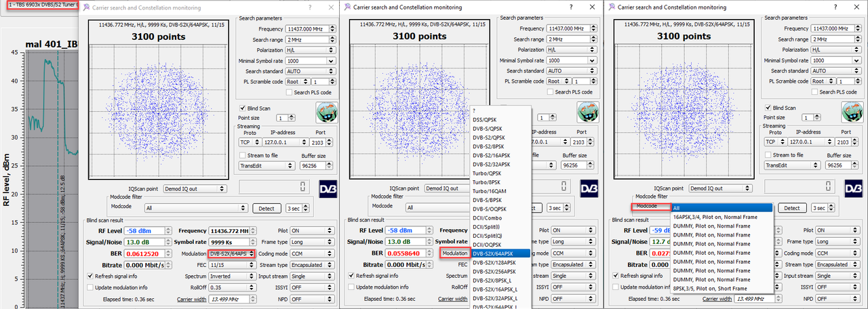Click Carrier width link in right dialog
Viewport: 868px width, 309px height.
717,299
